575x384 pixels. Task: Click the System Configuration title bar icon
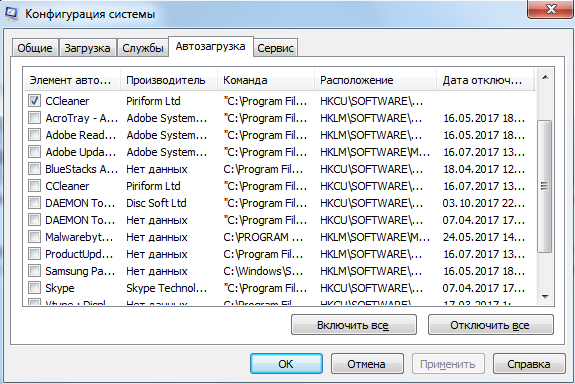click(x=11, y=14)
